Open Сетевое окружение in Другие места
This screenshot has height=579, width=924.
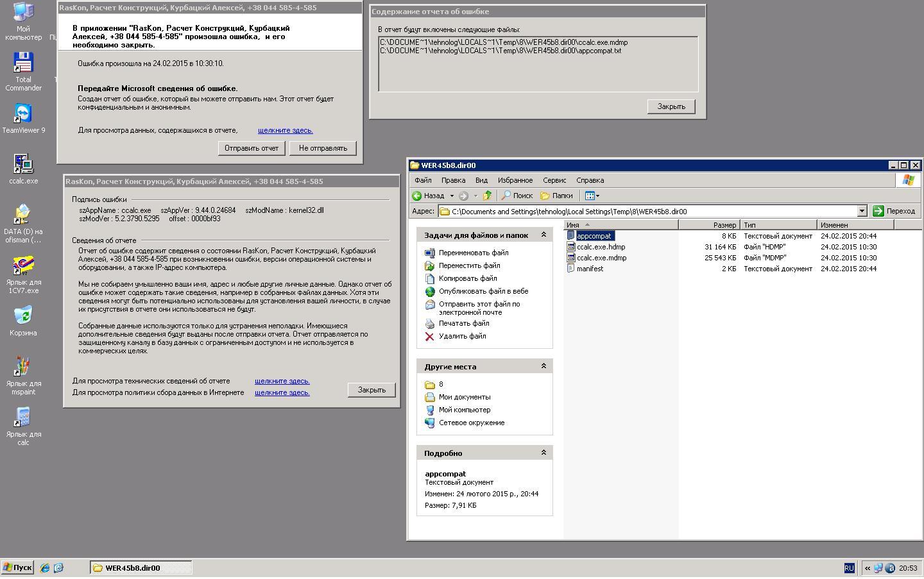[465, 423]
